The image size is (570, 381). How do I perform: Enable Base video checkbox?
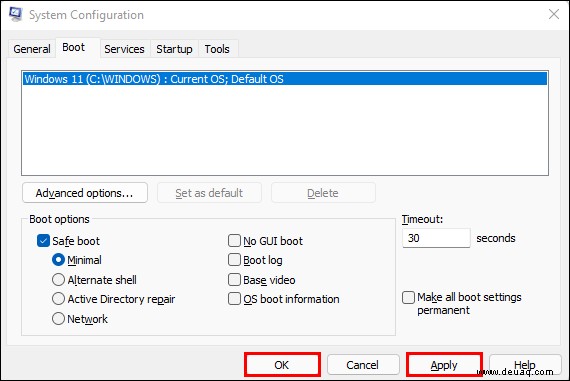(234, 280)
